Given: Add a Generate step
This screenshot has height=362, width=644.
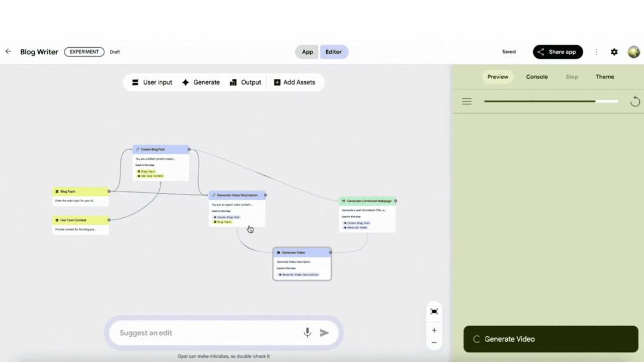Looking at the screenshot, I should coord(201,82).
